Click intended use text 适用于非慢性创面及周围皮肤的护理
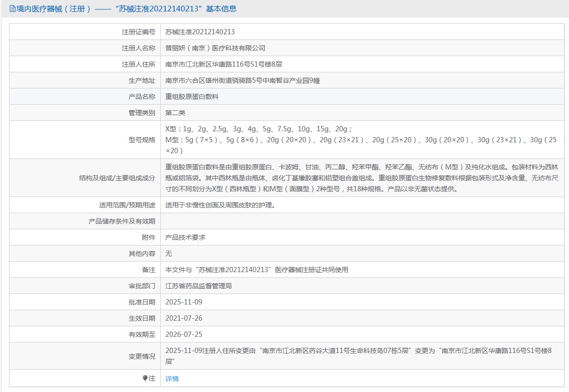This screenshot has height=392, width=569. point(220,205)
